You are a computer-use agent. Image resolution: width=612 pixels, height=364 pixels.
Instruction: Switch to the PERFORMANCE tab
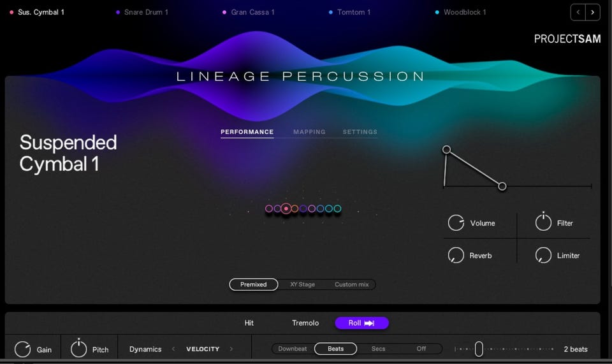coord(247,132)
